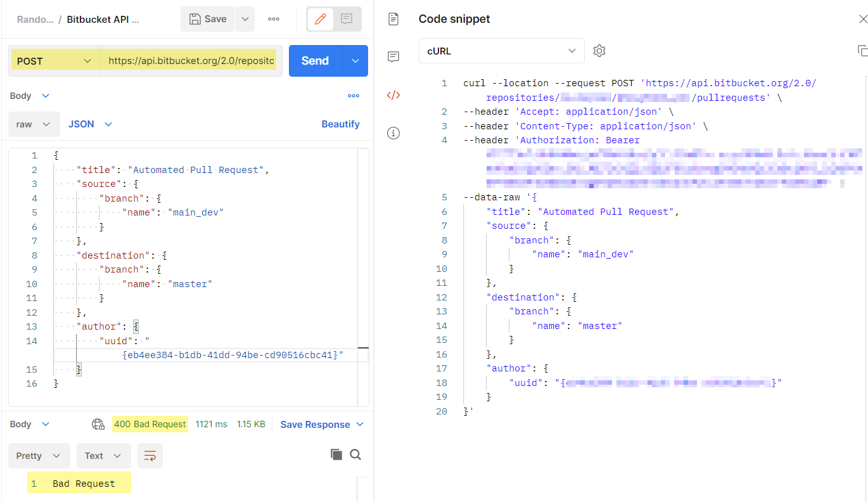
Task: Copy the response body icon
Action: coord(336,454)
